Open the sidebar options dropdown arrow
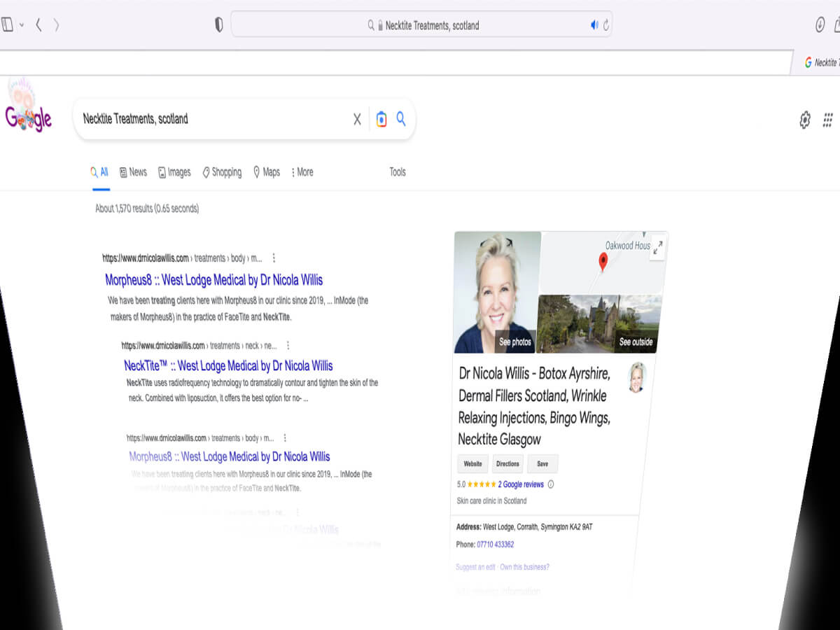Viewport: 840px width, 630px height. (22, 25)
